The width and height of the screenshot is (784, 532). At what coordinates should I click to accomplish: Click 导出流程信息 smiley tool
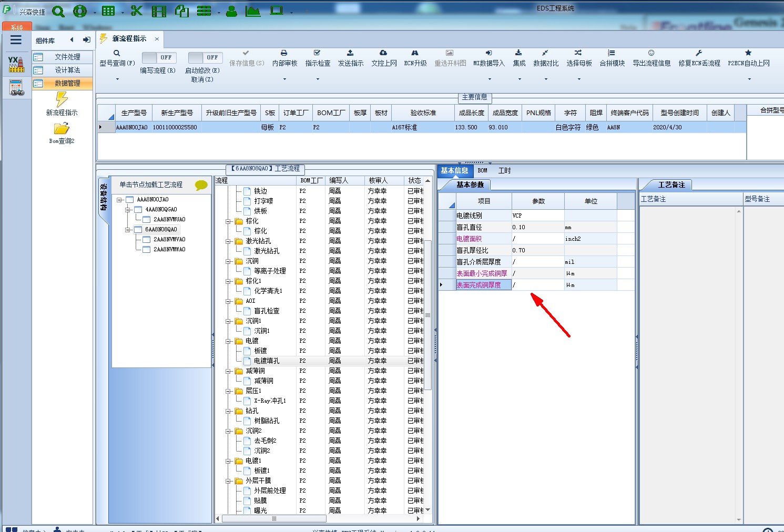tap(651, 58)
